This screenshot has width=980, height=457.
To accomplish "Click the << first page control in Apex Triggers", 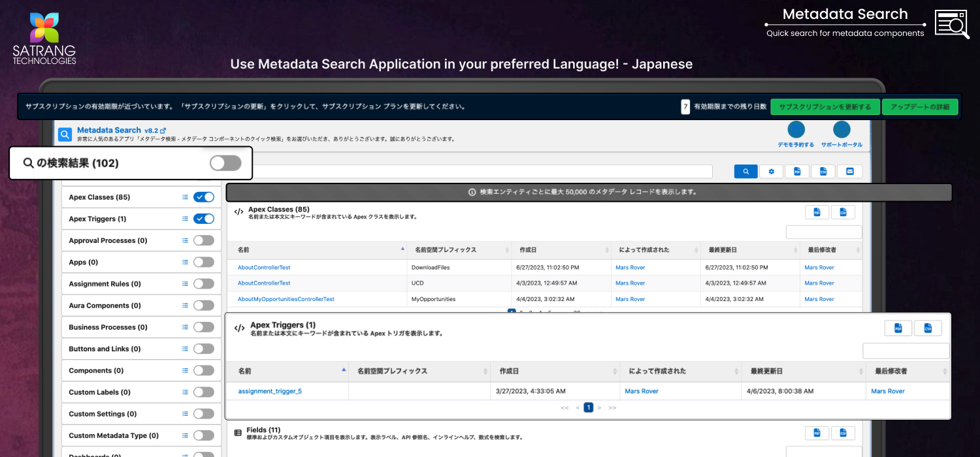I will (564, 407).
